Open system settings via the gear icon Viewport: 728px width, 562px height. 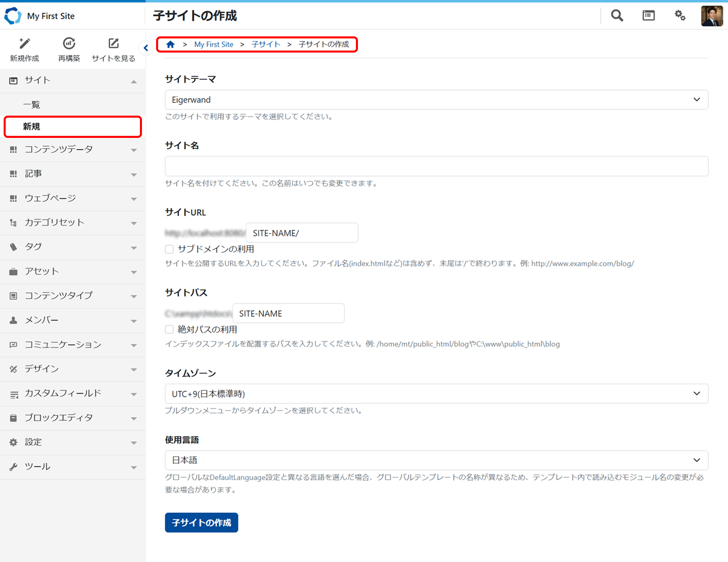pyautogui.click(x=680, y=15)
